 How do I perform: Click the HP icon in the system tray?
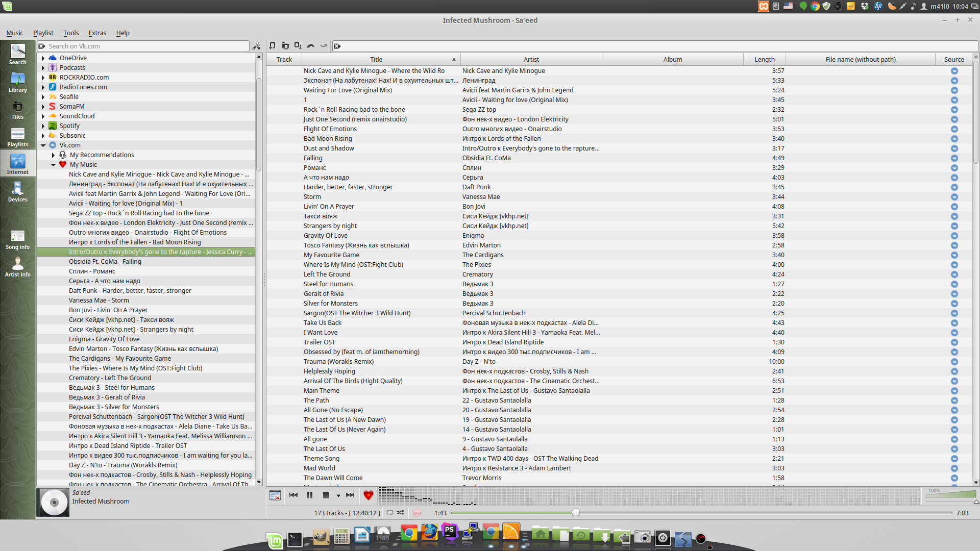point(878,6)
